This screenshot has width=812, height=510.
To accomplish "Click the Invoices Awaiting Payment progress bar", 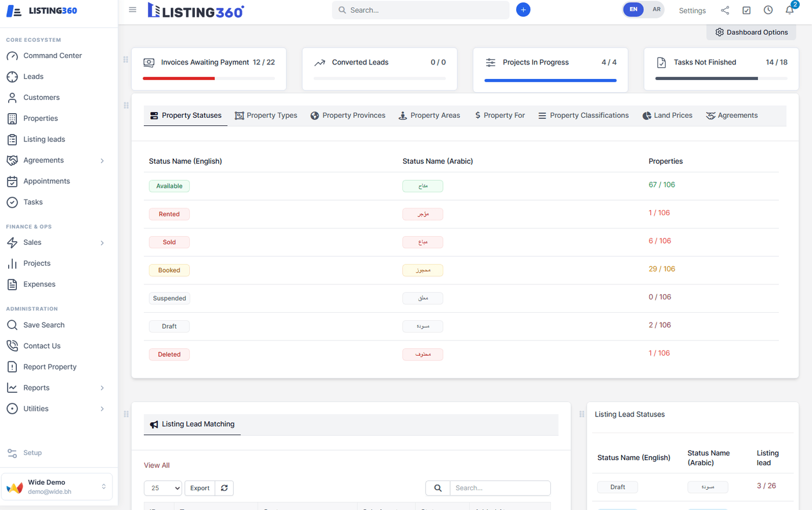I will coord(209,78).
